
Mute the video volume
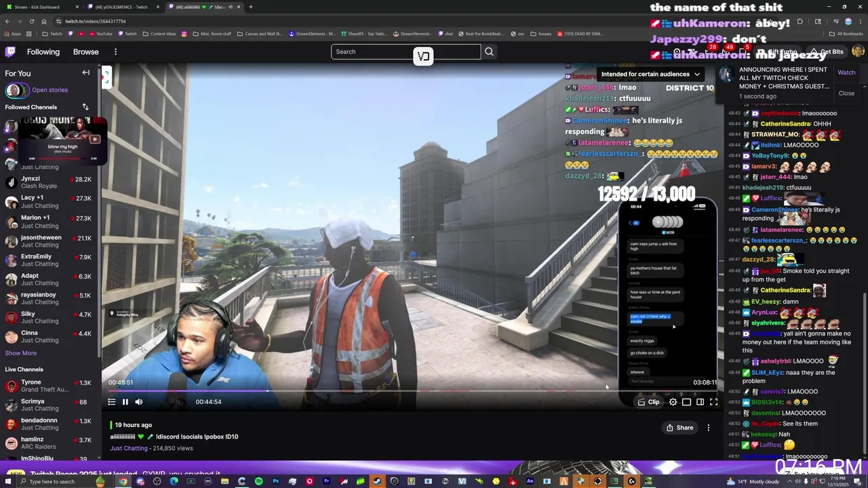pyautogui.click(x=139, y=402)
